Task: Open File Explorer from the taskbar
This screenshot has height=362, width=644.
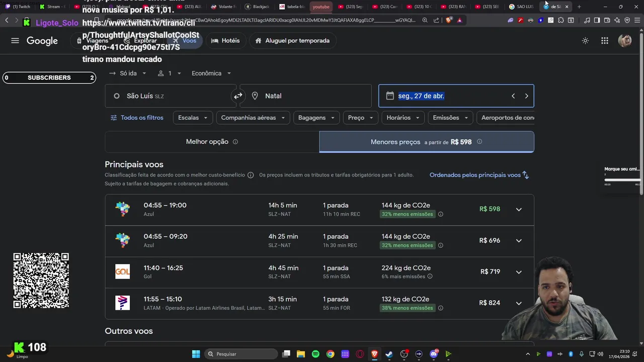Action: pyautogui.click(x=300, y=354)
